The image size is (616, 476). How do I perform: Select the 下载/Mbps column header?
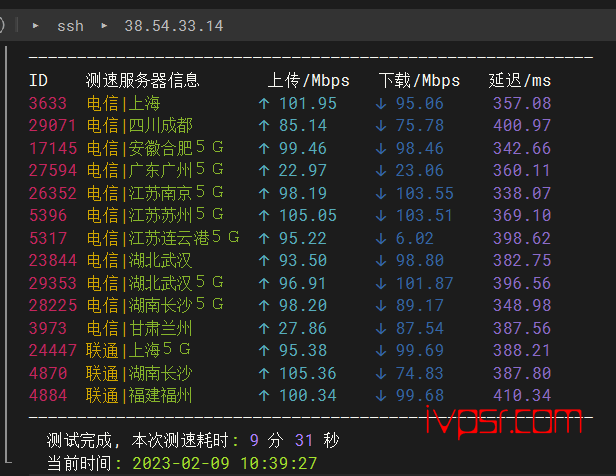(x=419, y=81)
